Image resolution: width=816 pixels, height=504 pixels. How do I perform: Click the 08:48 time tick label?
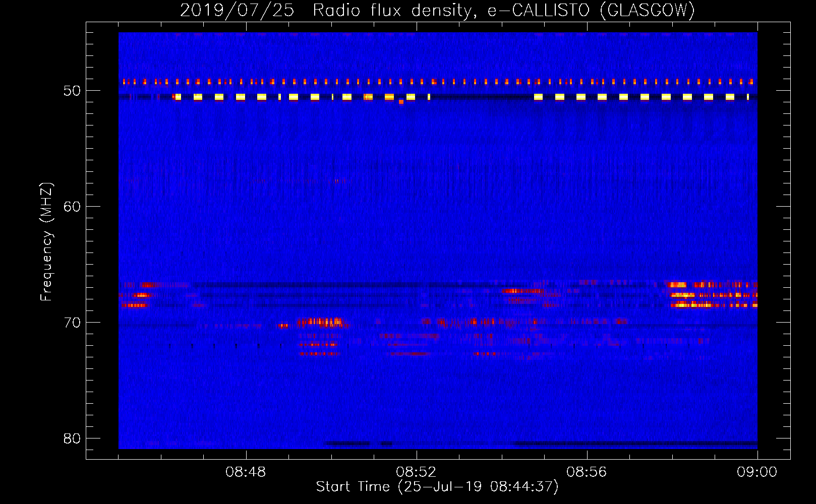pos(246,472)
